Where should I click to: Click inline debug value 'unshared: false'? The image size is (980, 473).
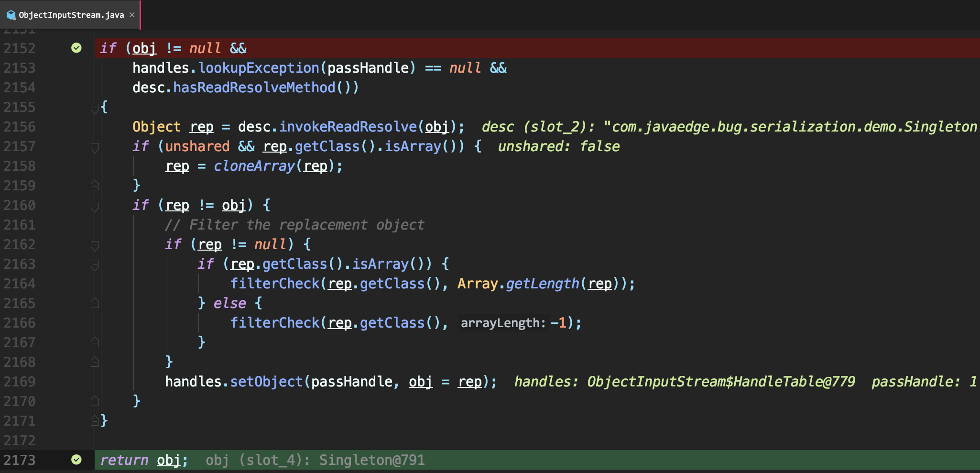[x=559, y=146]
